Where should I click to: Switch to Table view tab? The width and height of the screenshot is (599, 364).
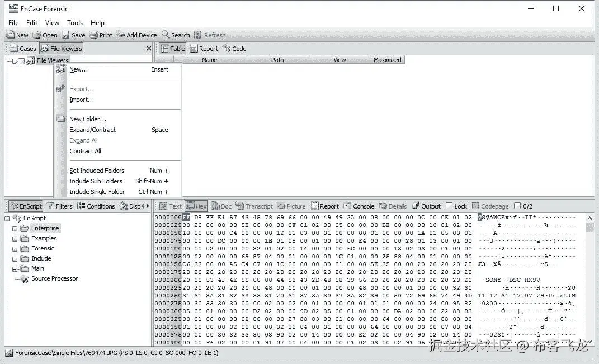click(x=173, y=49)
